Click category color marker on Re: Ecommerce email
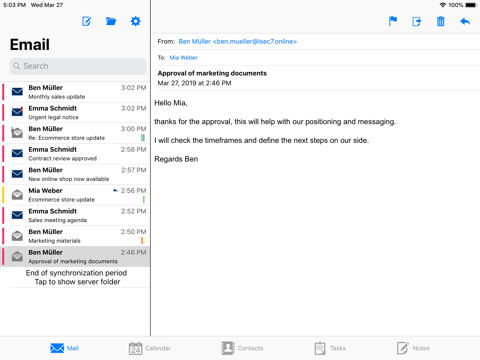This screenshot has height=360, width=480. pos(143,138)
